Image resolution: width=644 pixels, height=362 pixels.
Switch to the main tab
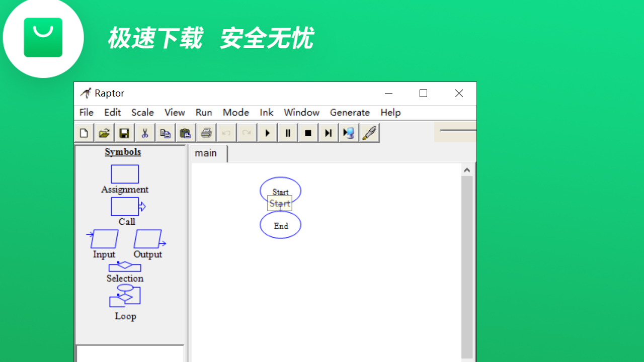pyautogui.click(x=206, y=153)
